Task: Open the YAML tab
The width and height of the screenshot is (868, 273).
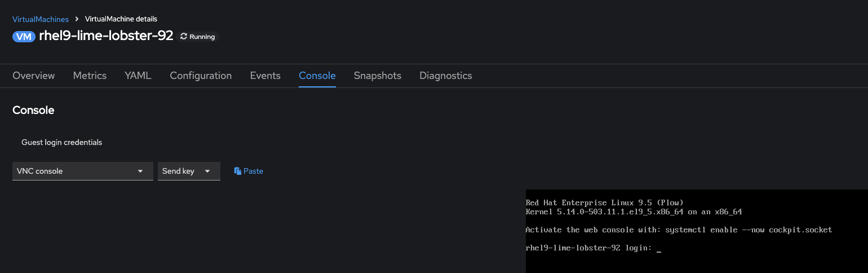Action: [138, 76]
